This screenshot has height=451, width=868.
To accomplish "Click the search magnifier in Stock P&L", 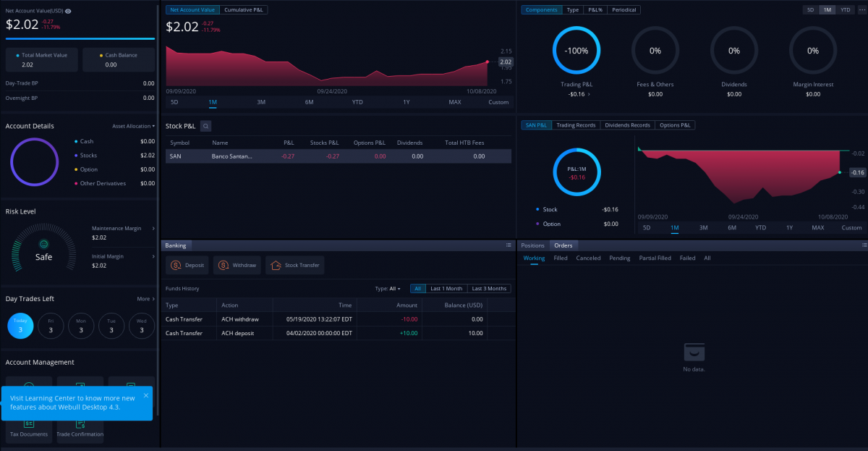I will point(207,125).
